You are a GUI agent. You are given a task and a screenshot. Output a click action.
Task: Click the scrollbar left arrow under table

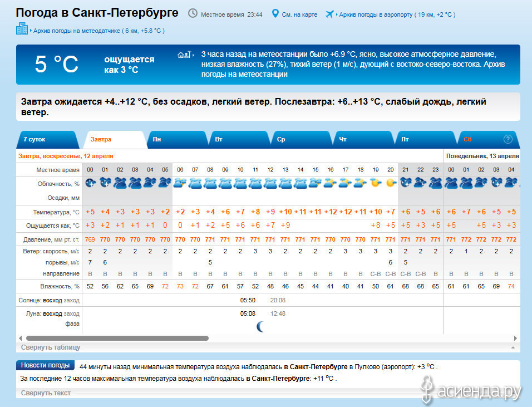(x=21, y=338)
